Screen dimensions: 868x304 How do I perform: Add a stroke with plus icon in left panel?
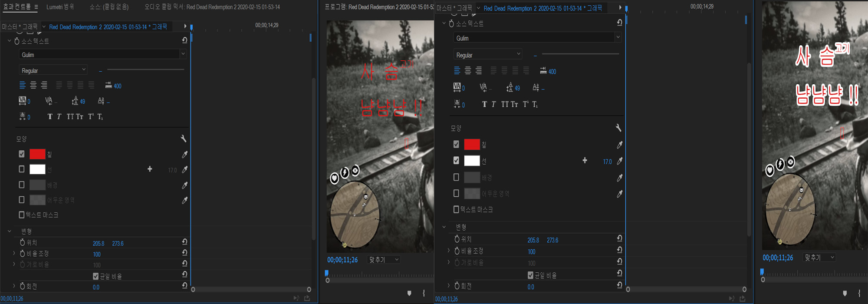click(150, 169)
